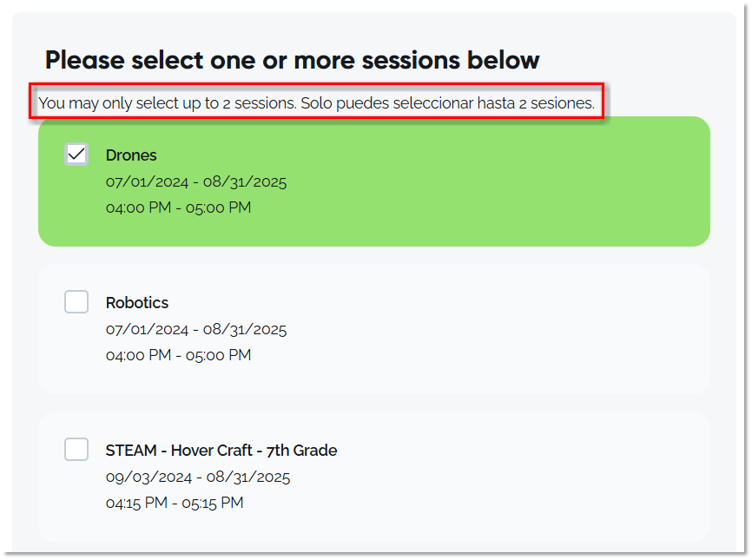
Task: Click the page heading about selecting sessions
Action: click(x=292, y=60)
